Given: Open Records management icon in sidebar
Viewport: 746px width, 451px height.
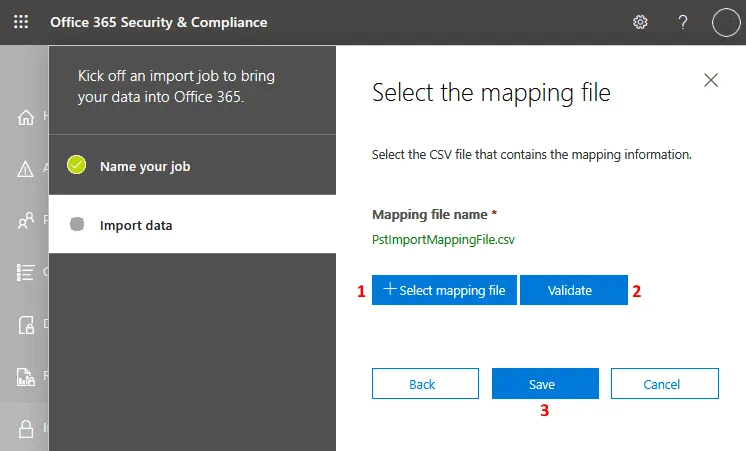Looking at the screenshot, I should coord(27,376).
